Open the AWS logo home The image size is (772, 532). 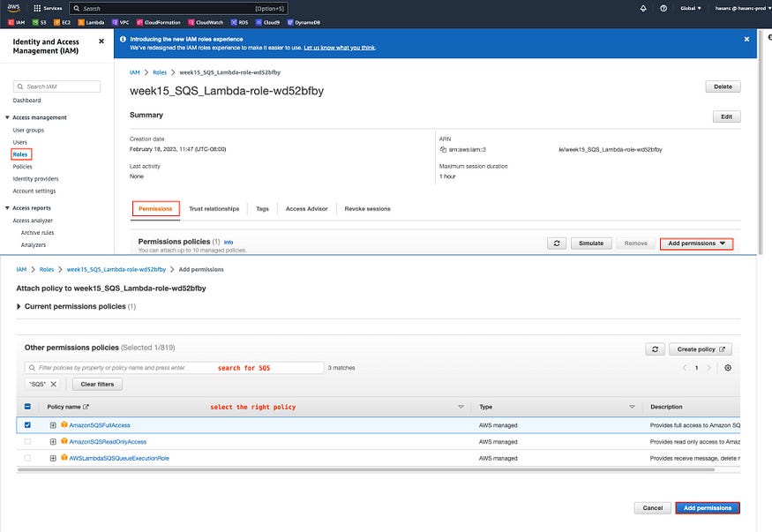tap(13, 8)
